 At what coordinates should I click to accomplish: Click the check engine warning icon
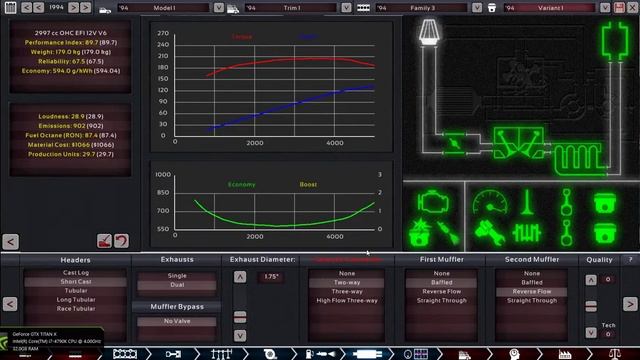[x=433, y=202]
